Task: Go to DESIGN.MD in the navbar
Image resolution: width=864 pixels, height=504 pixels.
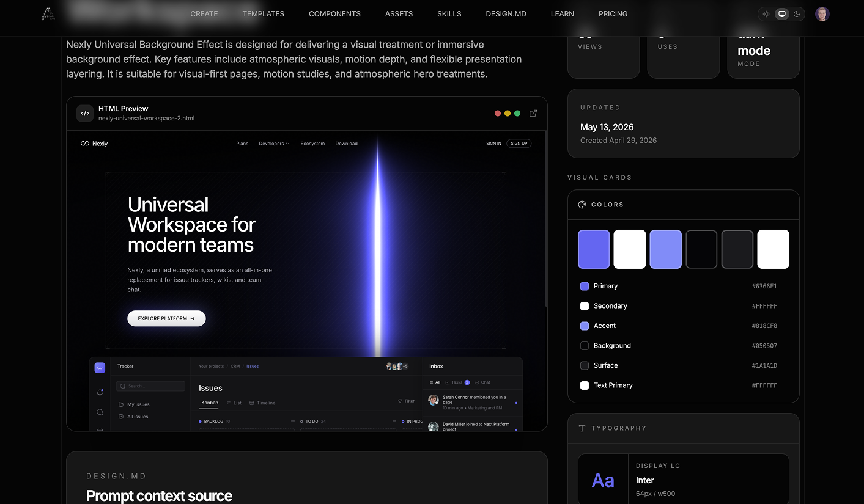Action: 506,14
